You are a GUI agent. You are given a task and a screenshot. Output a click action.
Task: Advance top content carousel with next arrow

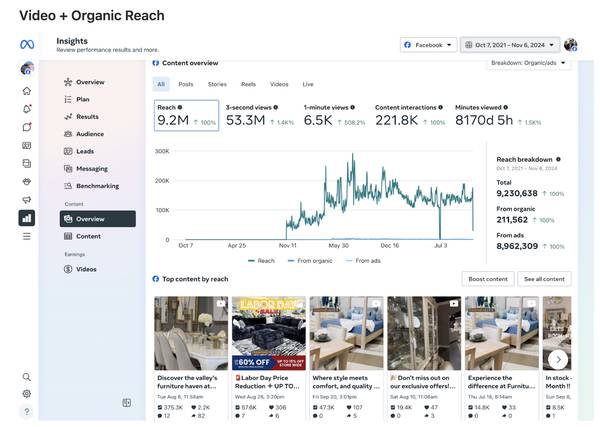coord(558,360)
